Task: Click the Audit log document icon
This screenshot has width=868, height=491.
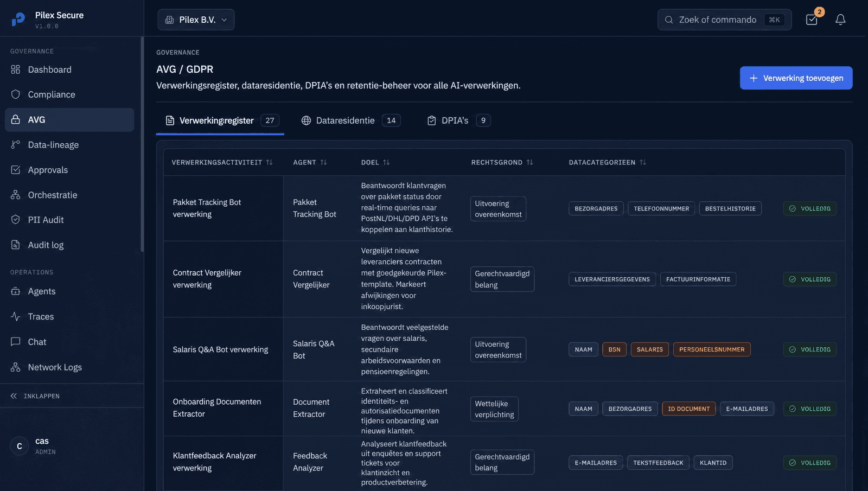Action: [x=16, y=245]
